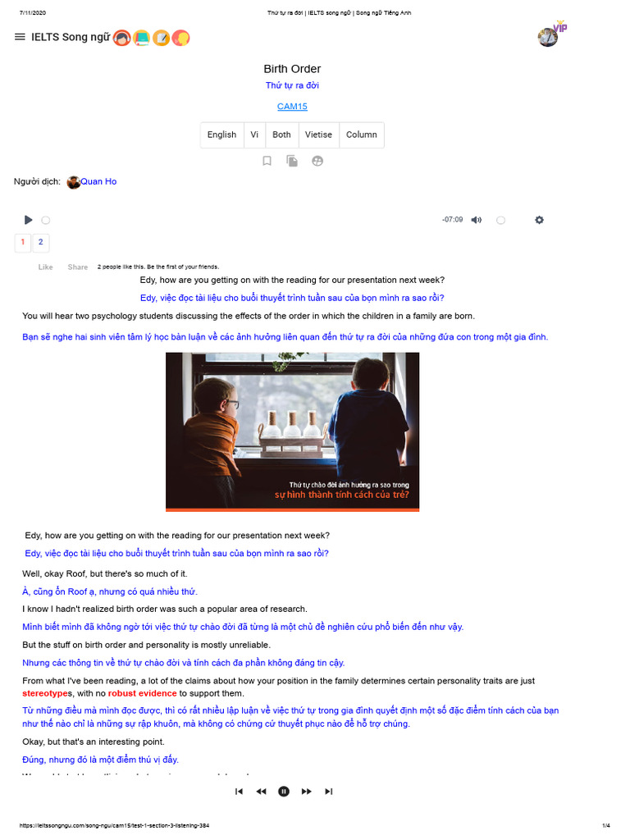This screenshot has height=840, width=630.
Task: Click the two boys window thumbnail
Action: [293, 431]
